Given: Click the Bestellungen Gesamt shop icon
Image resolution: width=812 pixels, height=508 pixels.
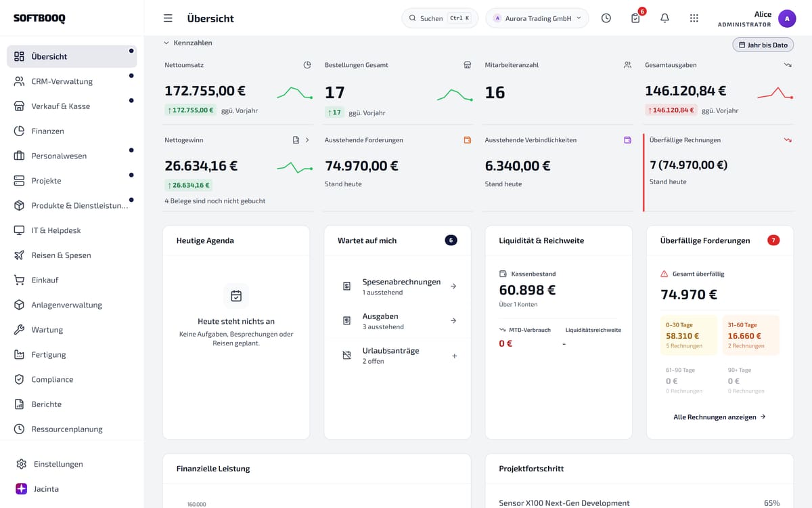Looking at the screenshot, I should point(467,65).
